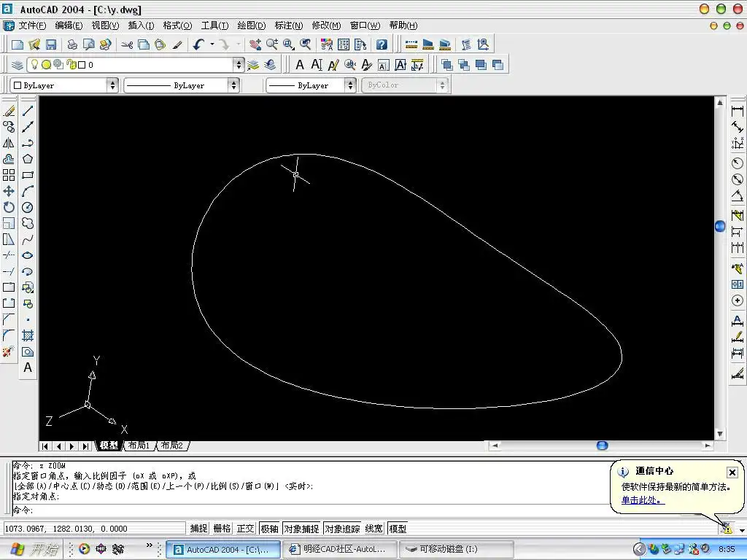This screenshot has height=560, width=747.
Task: Click the Plot print icon
Action: click(72, 44)
